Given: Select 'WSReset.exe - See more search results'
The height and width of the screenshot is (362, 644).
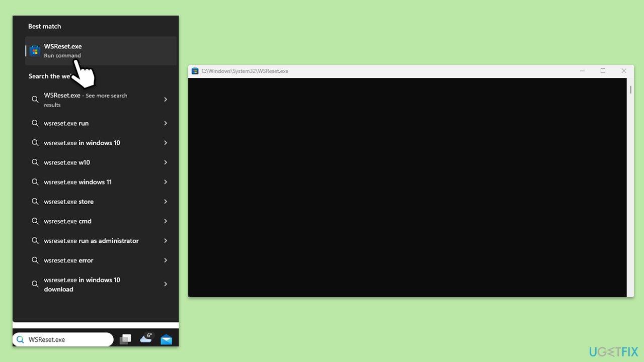Looking at the screenshot, I should click(x=101, y=100).
